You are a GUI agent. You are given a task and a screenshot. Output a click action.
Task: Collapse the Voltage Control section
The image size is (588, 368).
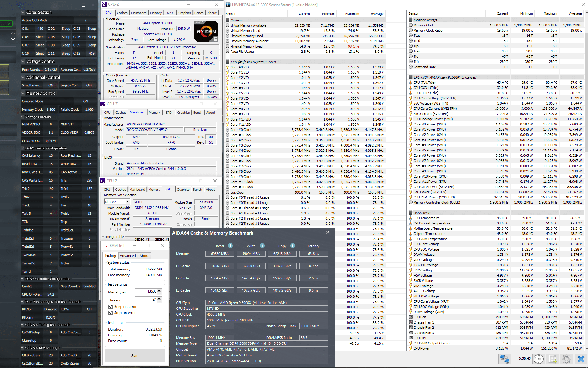23,61
